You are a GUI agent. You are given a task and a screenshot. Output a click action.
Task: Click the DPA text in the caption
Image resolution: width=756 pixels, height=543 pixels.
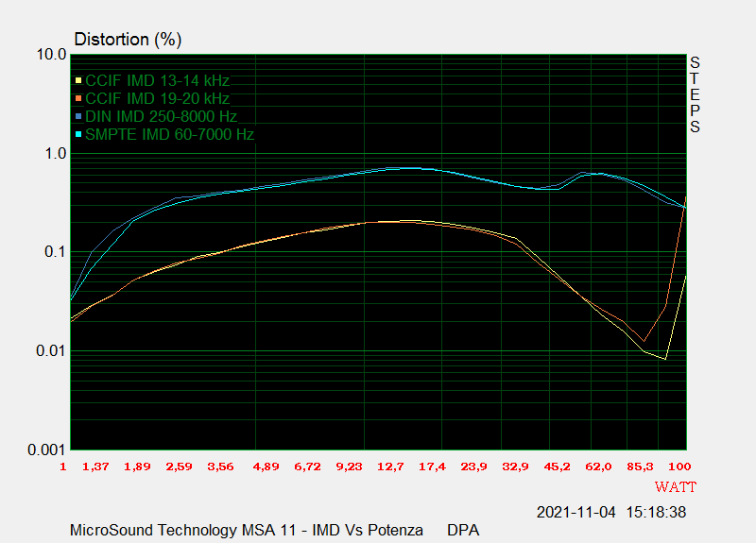463,530
